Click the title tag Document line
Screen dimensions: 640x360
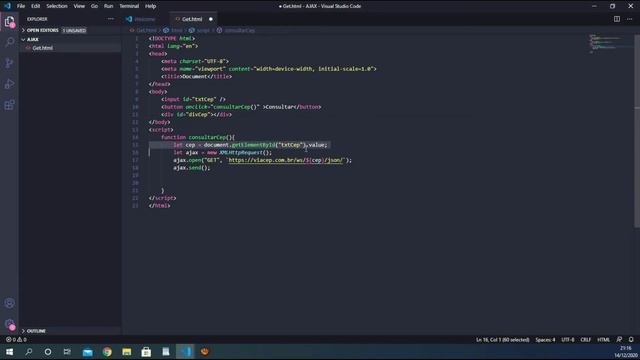tap(196, 76)
